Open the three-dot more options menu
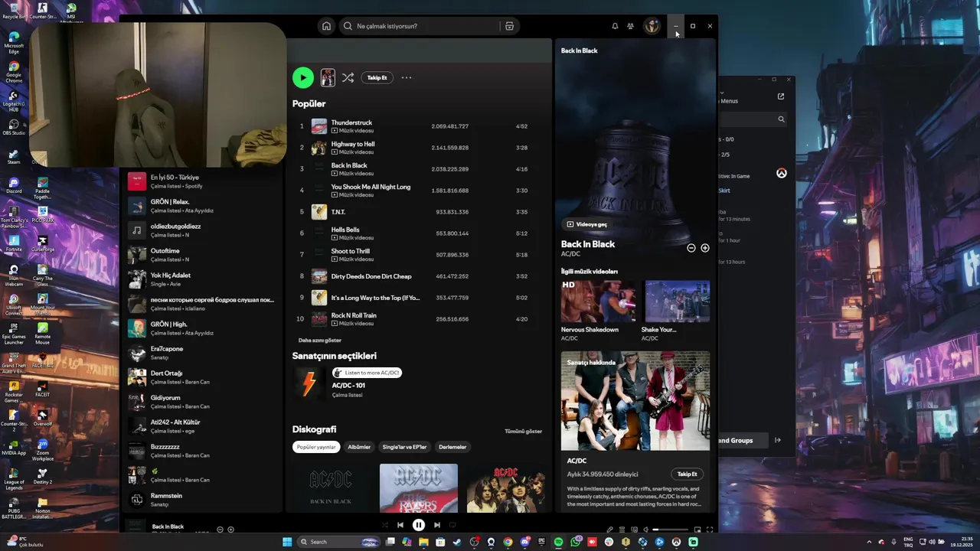 coord(407,77)
